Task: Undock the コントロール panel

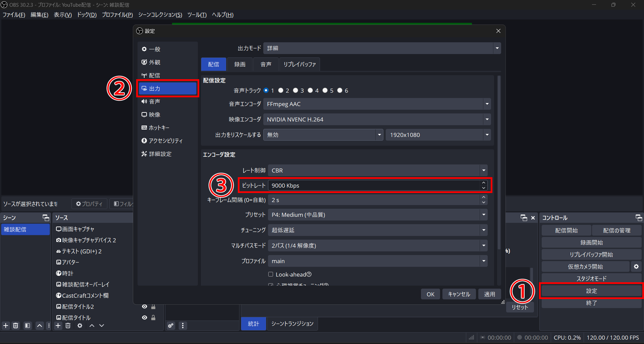Action: (639, 218)
